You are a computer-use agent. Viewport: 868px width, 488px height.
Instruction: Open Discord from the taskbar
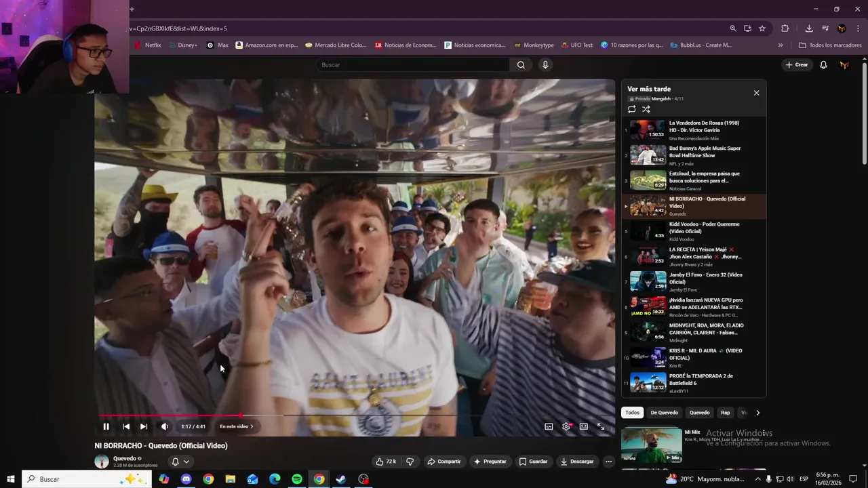186,479
